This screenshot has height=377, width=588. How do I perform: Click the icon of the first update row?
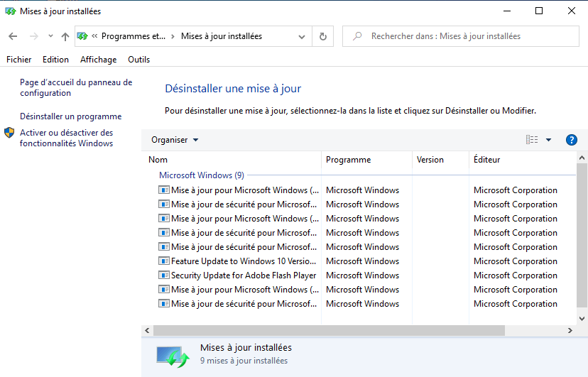[x=164, y=190]
